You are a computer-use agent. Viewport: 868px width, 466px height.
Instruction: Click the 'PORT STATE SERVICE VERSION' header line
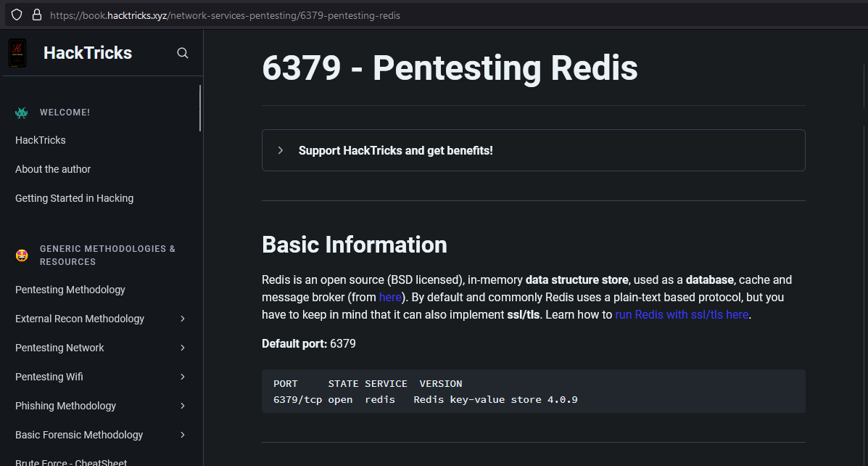368,383
